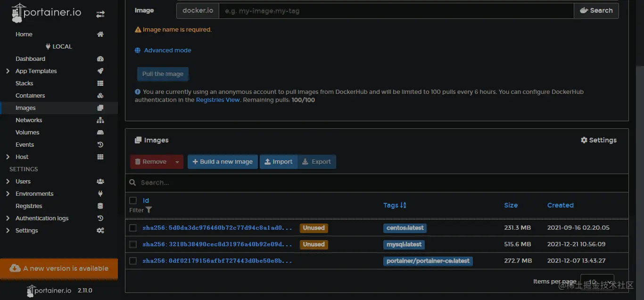Open the Remove button dropdown arrow
The width and height of the screenshot is (644, 300).
click(177, 162)
